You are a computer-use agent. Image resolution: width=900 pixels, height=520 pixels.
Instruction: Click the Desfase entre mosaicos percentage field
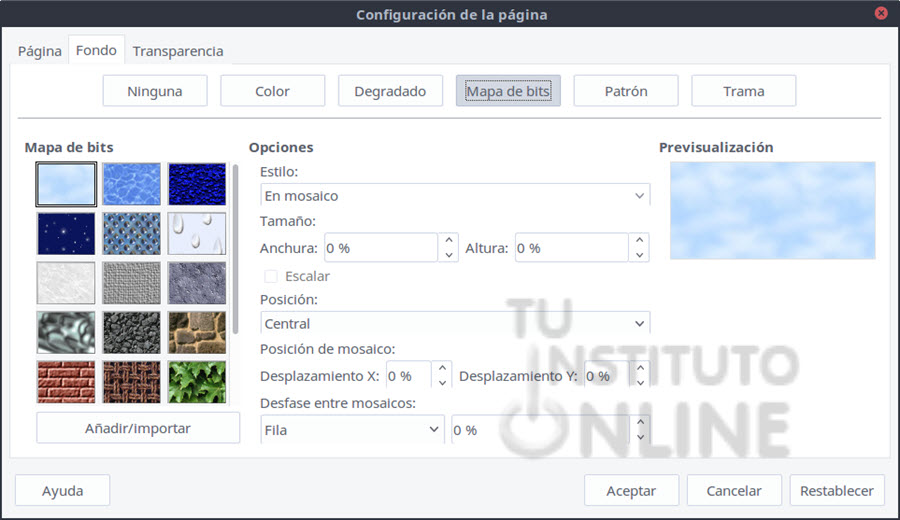click(541, 430)
